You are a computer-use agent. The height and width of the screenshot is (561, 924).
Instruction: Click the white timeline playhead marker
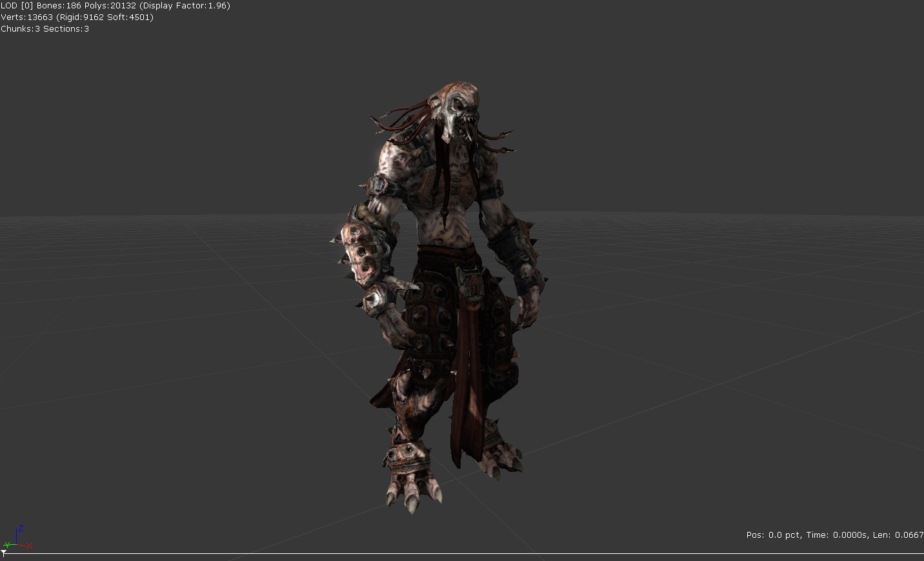point(4,553)
